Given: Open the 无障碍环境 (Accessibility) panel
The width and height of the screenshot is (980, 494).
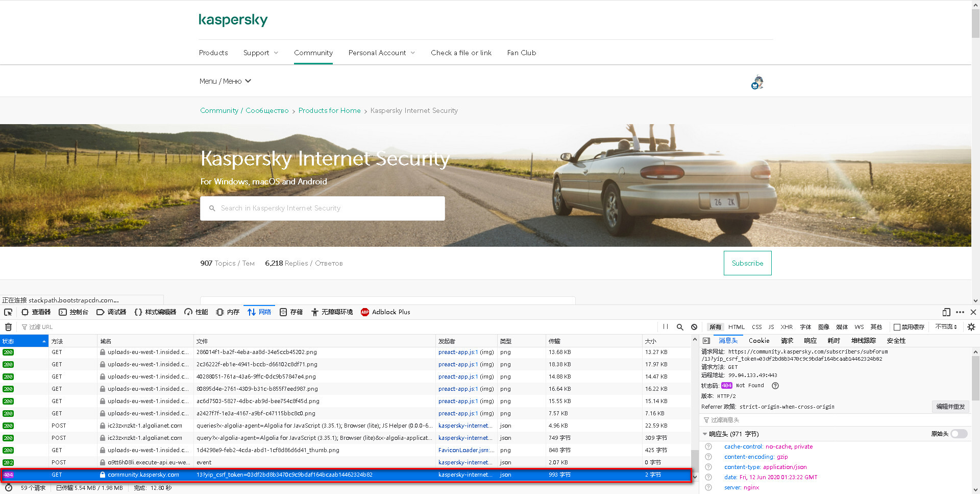Looking at the screenshot, I should pos(332,312).
